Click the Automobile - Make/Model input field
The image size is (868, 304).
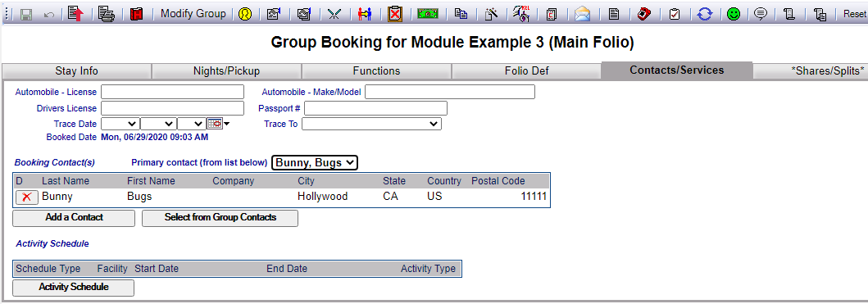point(450,92)
